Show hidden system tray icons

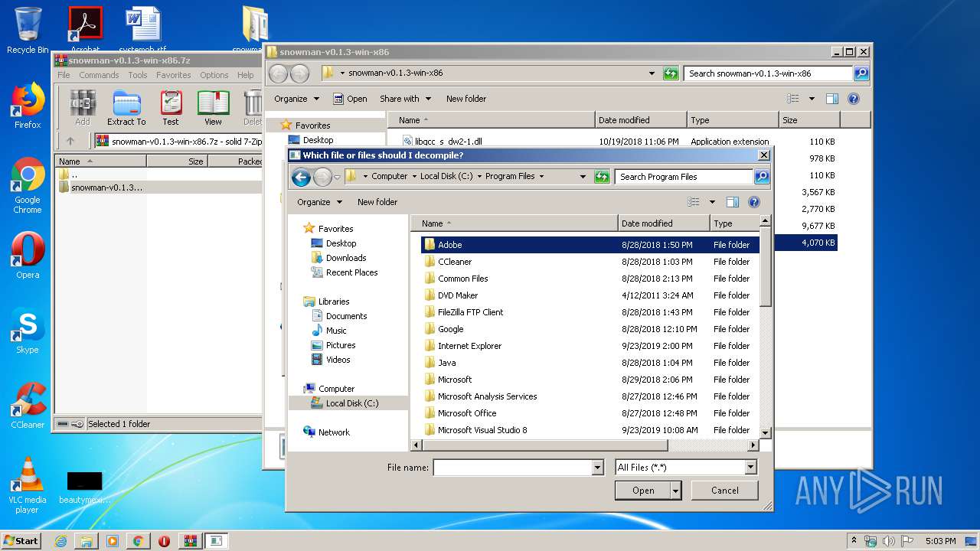[x=854, y=541]
